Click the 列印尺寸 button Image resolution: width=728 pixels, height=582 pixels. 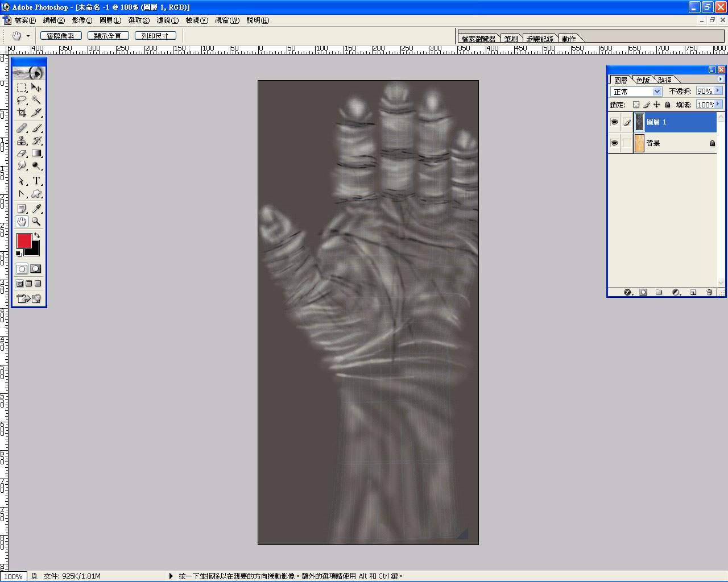point(155,36)
